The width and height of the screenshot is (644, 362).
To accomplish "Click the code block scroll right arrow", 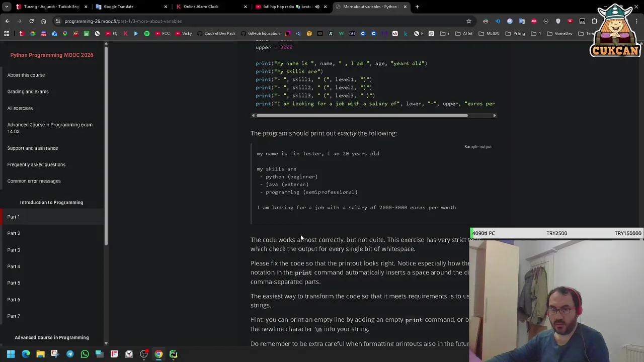I will pos(495,116).
